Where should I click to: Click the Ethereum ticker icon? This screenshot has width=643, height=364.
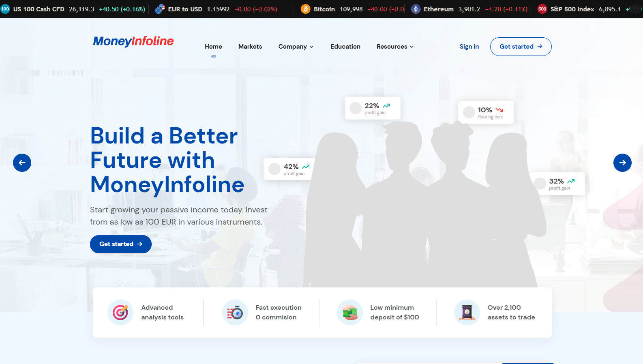416,9
